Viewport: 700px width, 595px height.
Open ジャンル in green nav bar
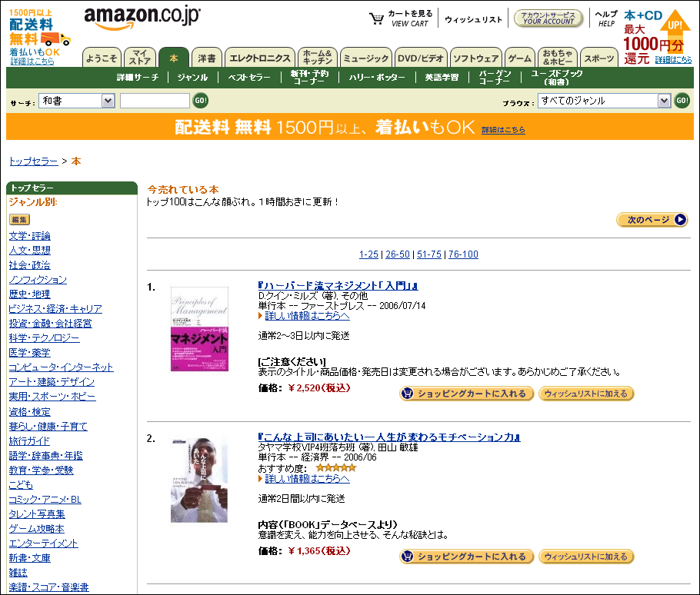[192, 78]
